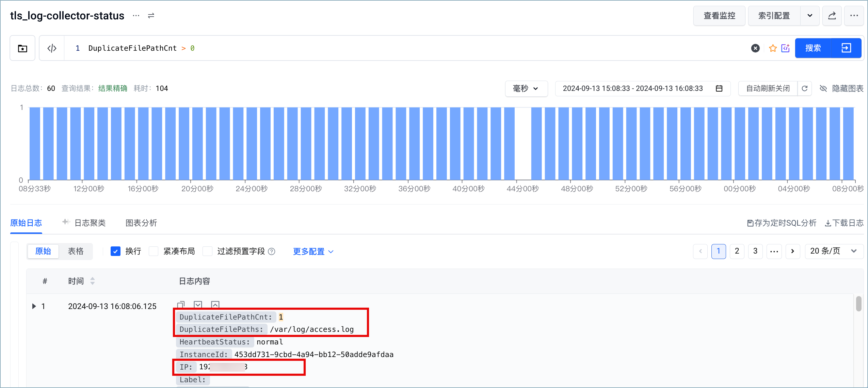Screen dimensions: 868x388
Task: Expand more configuration dropdown
Action: click(x=313, y=252)
